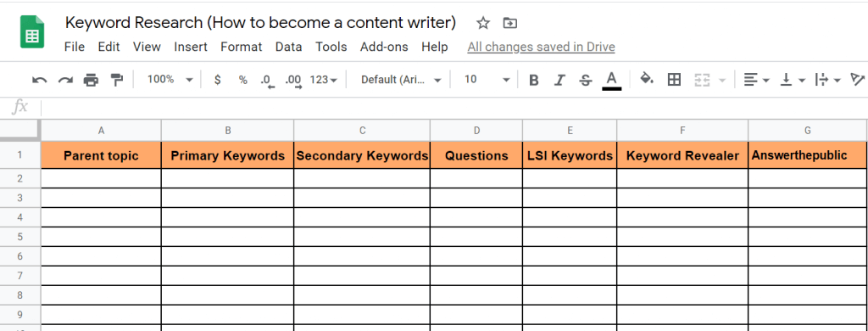Viewport: 868px width, 331px height.
Task: Open the text color picker
Action: (612, 81)
